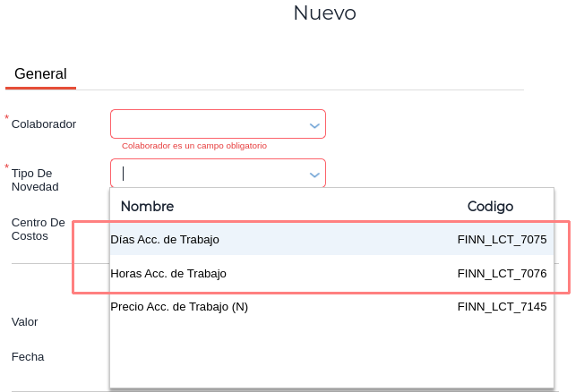Click the Colaborador field label
584x392 pixels.
44,124
